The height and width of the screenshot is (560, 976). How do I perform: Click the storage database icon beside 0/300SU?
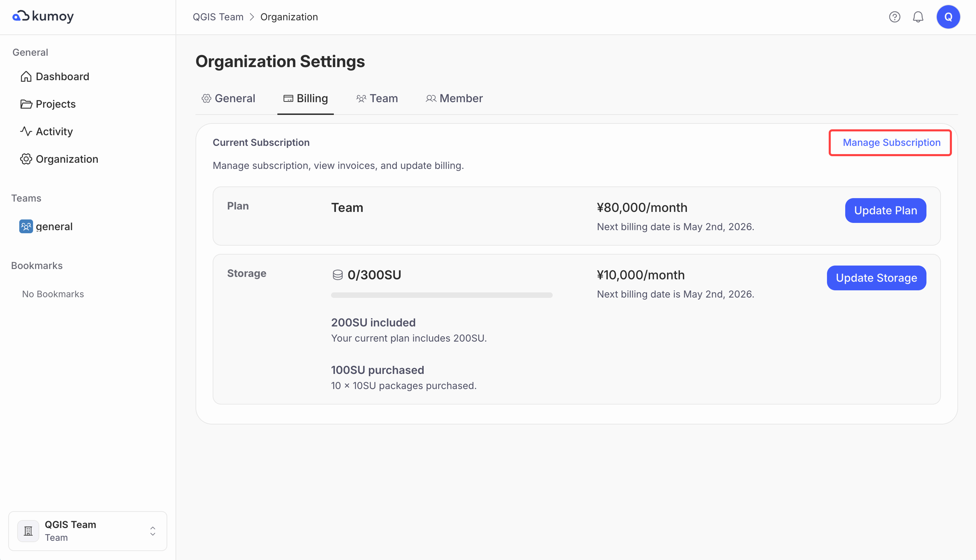(338, 274)
